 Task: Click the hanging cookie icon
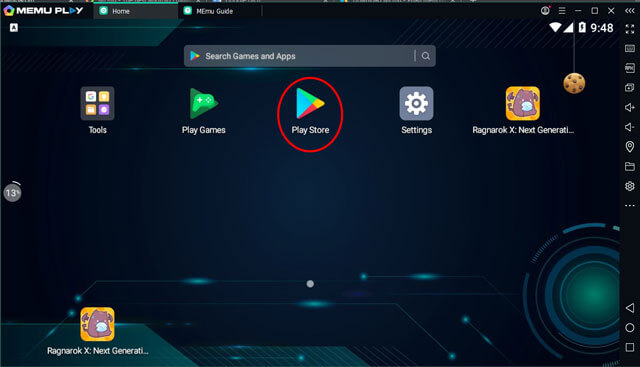point(574,83)
